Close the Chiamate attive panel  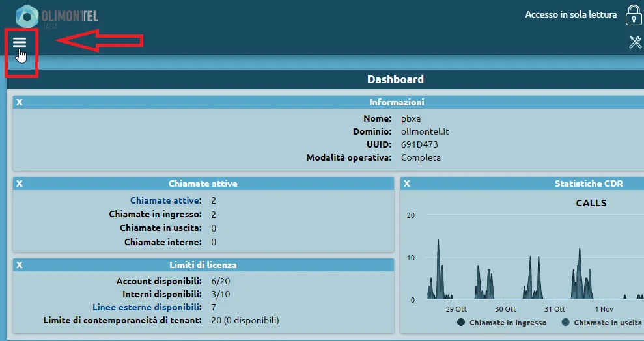point(20,184)
